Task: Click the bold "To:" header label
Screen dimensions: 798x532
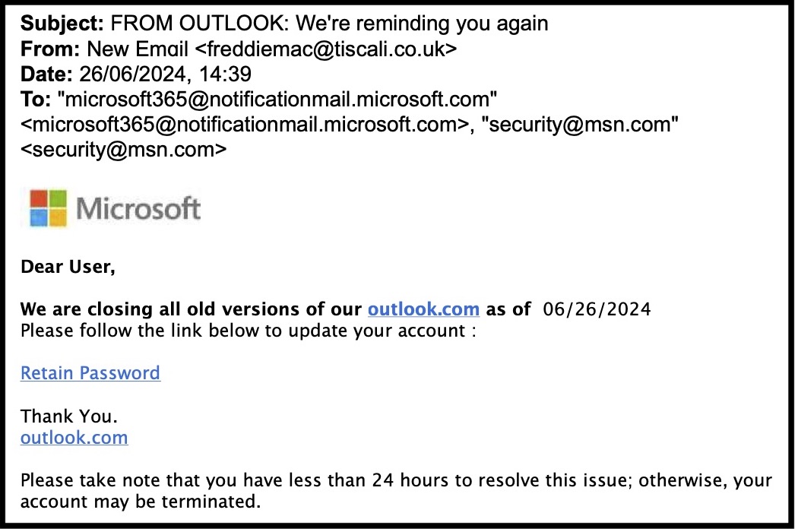Action: (x=35, y=100)
